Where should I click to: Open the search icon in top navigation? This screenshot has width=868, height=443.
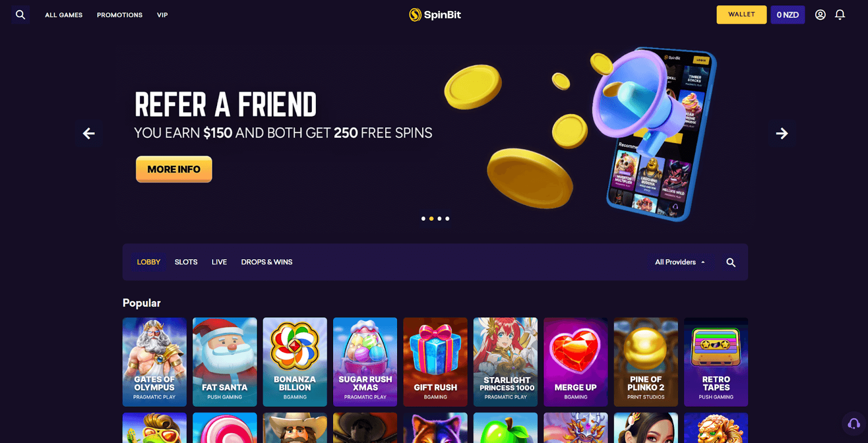[21, 15]
